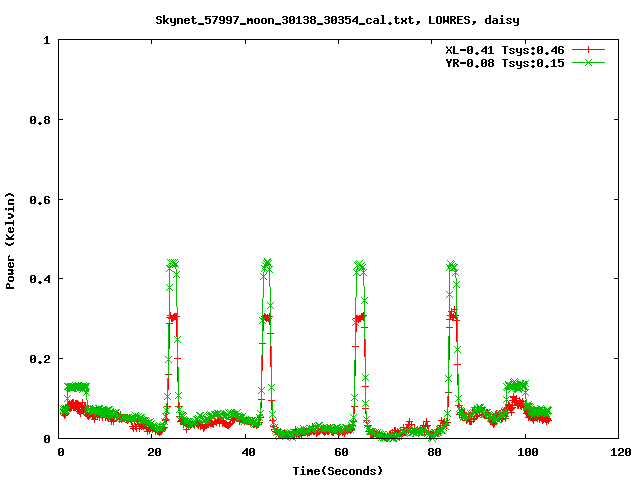
Task: Click the green YR legend line sample
Action: [x=588, y=62]
